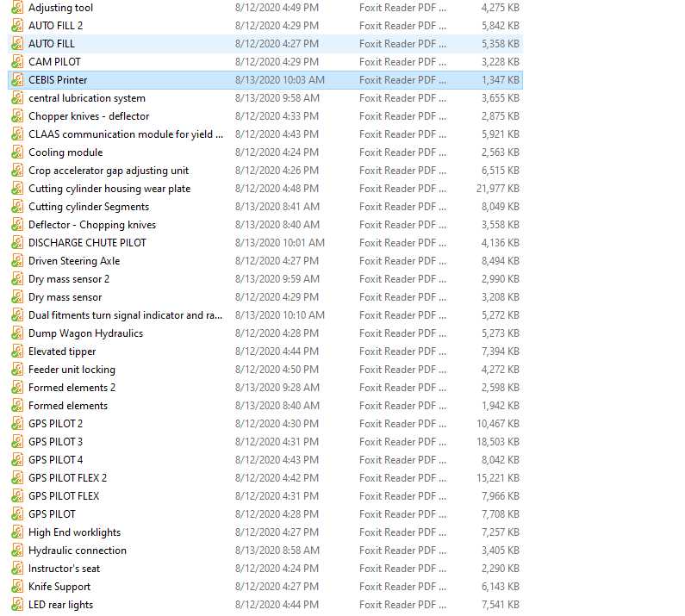Screen dimensions: 685x616
Task: Click the PDF icon for GPS PILOT 3
Action: (17, 442)
